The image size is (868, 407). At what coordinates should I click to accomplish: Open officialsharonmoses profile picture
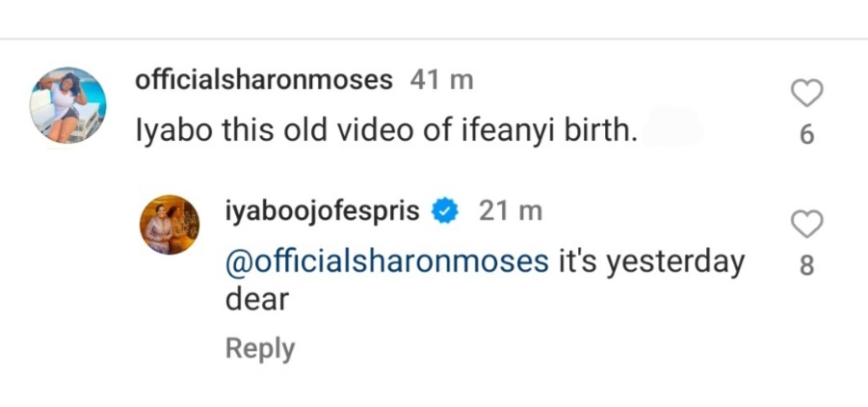68,105
